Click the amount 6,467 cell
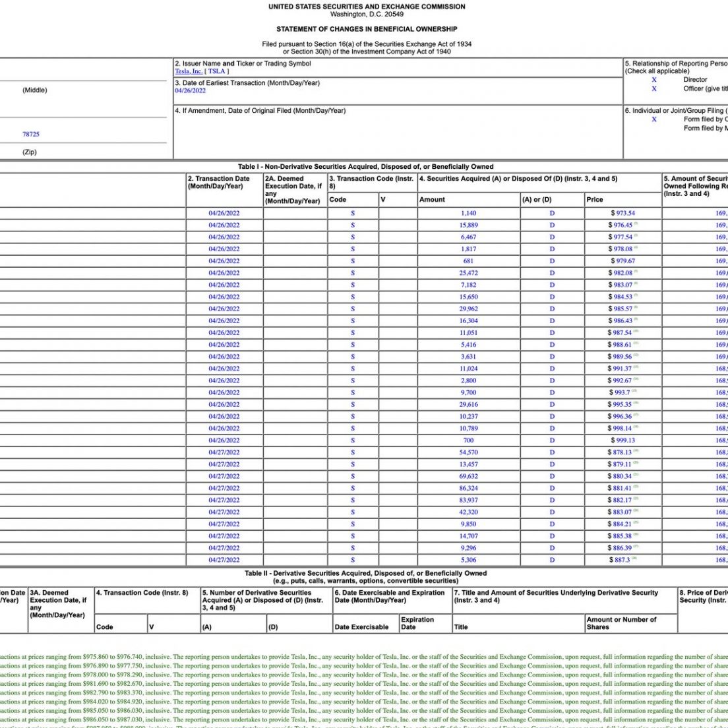The height and width of the screenshot is (728, 728). 468,237
